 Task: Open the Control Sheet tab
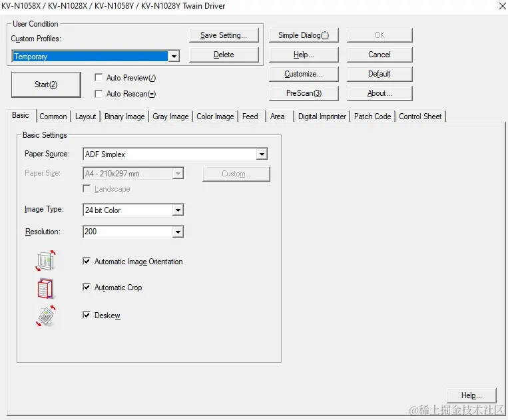pyautogui.click(x=420, y=116)
